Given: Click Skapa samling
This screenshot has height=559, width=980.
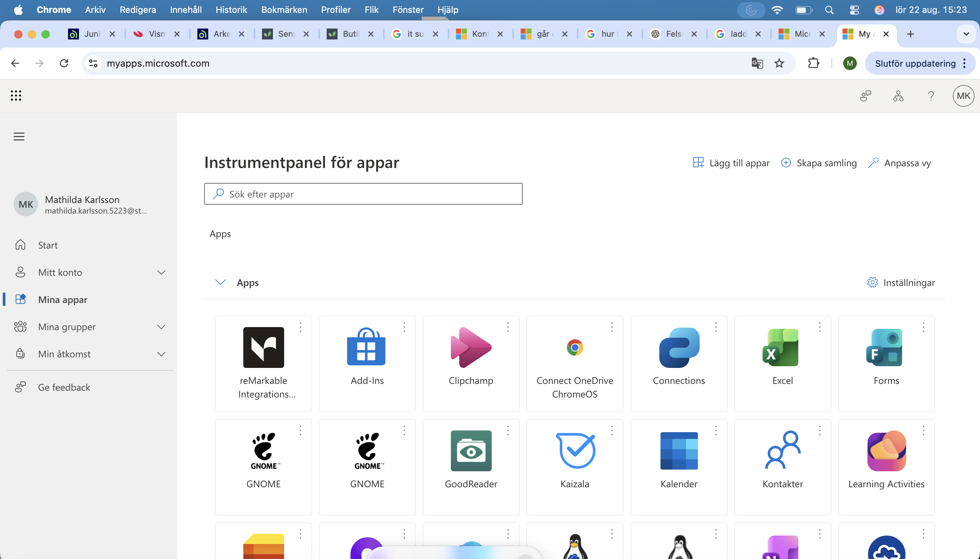Looking at the screenshot, I should [819, 163].
